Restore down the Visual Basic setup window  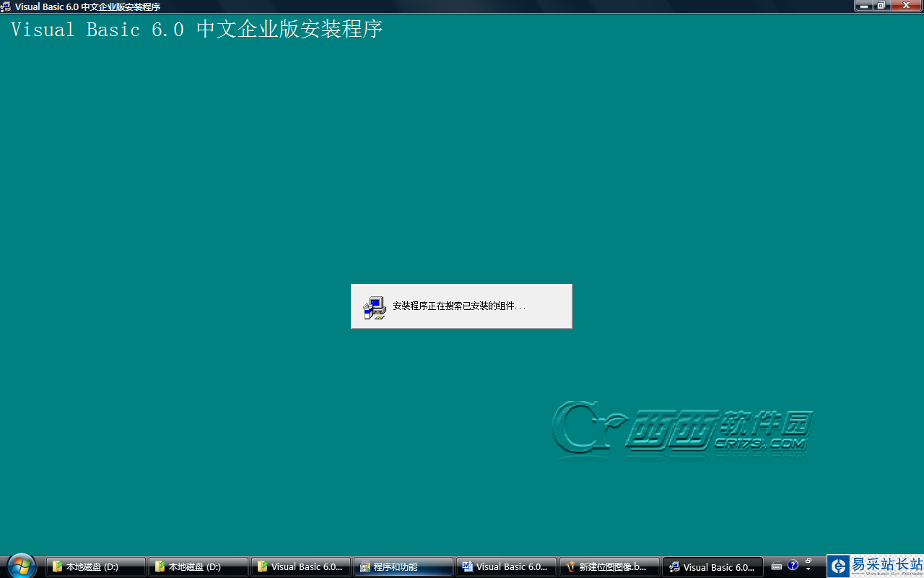pyautogui.click(x=881, y=6)
